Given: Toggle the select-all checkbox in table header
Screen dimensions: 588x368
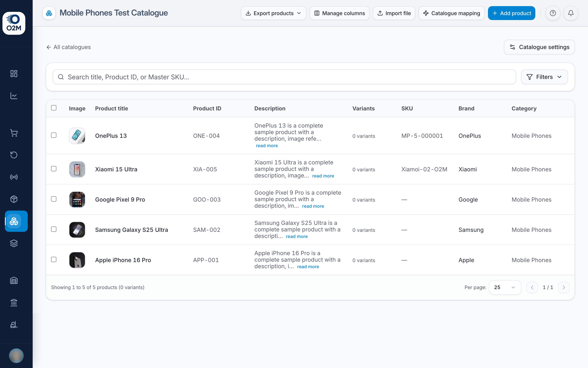Looking at the screenshot, I should (54, 108).
